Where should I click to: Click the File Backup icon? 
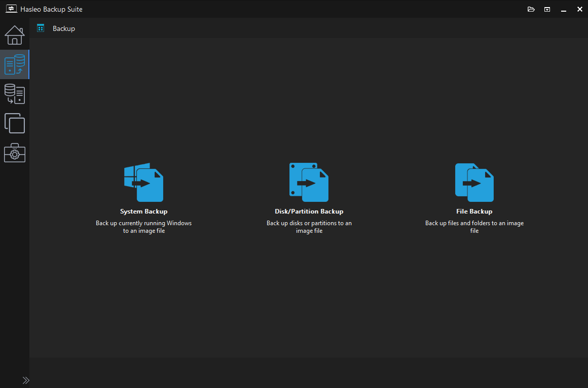click(x=474, y=183)
